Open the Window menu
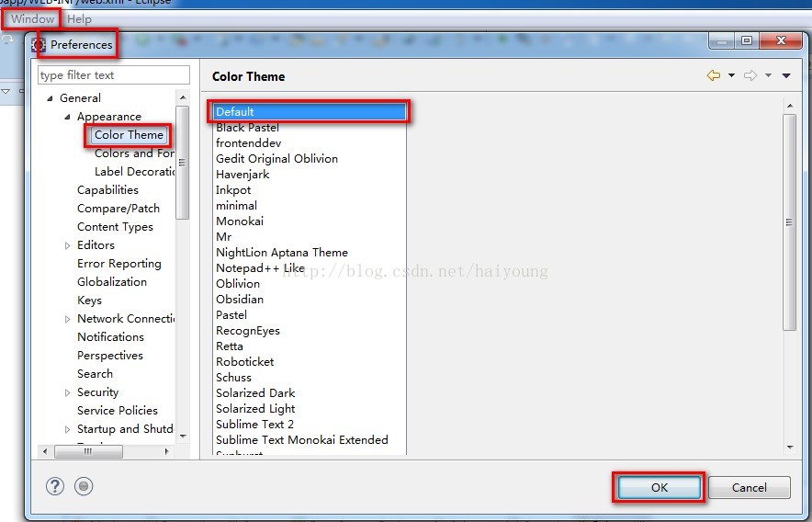The height and width of the screenshot is (522, 812). [33, 19]
